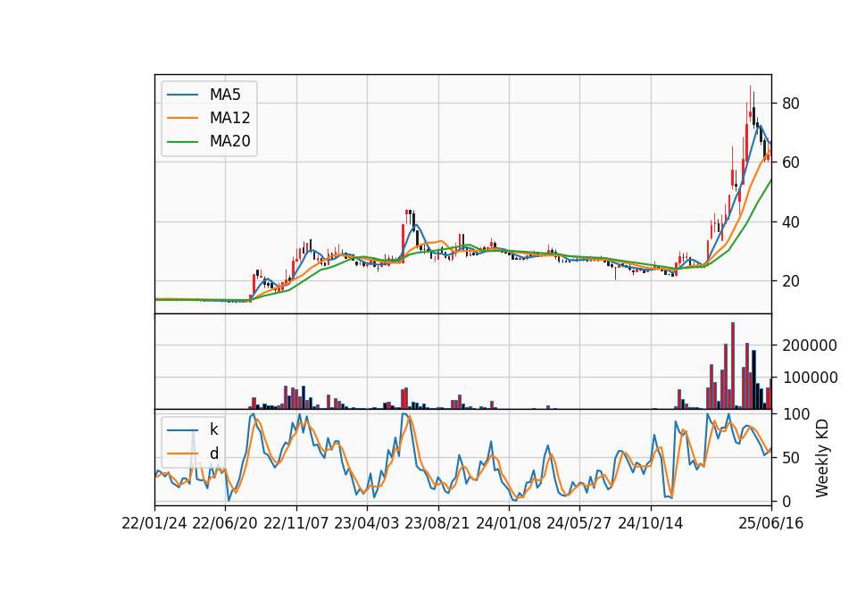857x616 pixels.
Task: Click the blue MA5 legend line sample
Action: coord(182,95)
